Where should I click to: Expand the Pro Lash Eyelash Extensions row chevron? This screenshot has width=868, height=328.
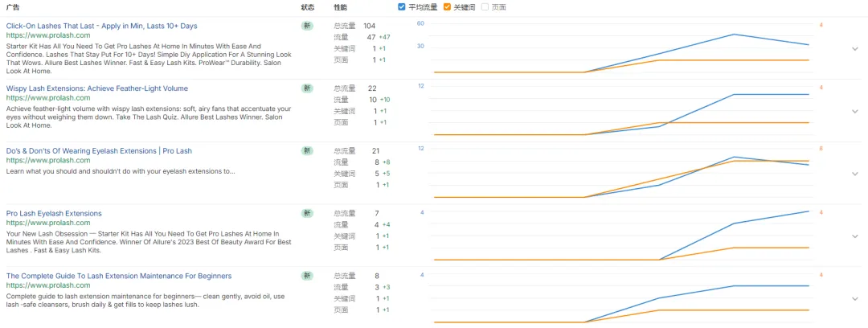(x=855, y=237)
